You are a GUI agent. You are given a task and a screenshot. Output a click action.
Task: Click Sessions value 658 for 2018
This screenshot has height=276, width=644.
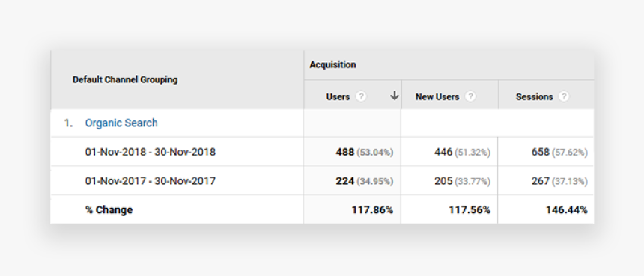tap(541, 152)
